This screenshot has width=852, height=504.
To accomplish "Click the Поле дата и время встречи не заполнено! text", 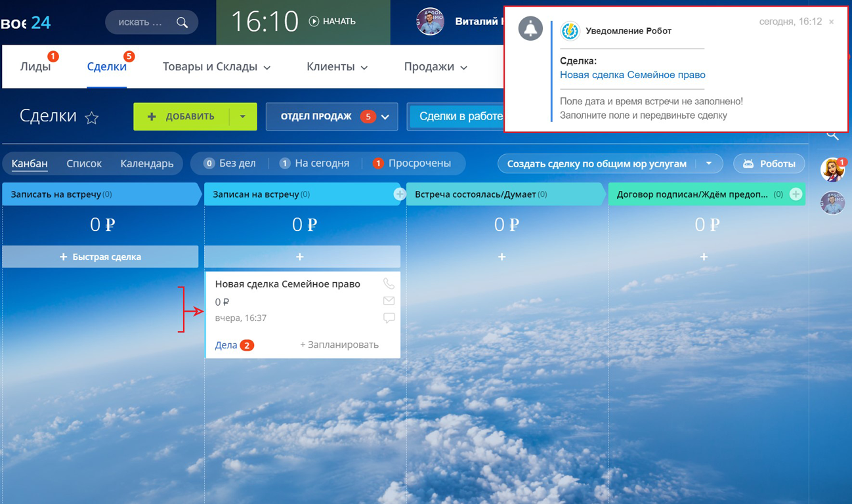I will pos(651,102).
